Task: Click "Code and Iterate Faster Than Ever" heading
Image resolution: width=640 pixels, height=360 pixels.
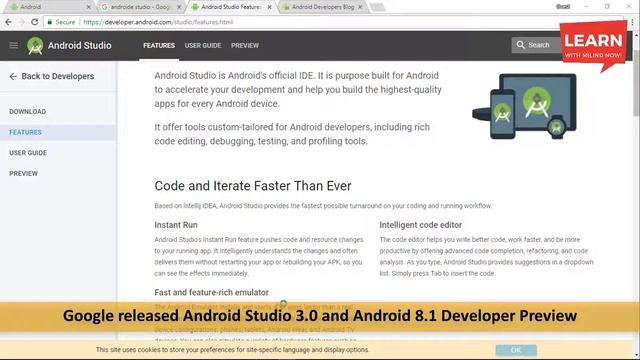Action: pos(253,186)
